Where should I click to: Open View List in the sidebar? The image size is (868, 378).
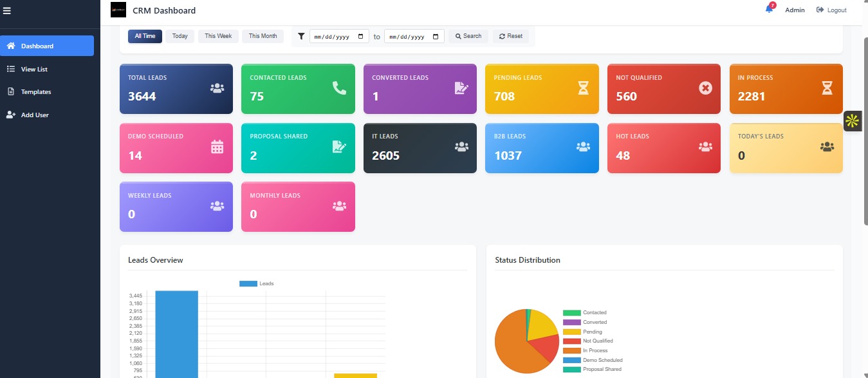[x=47, y=69]
